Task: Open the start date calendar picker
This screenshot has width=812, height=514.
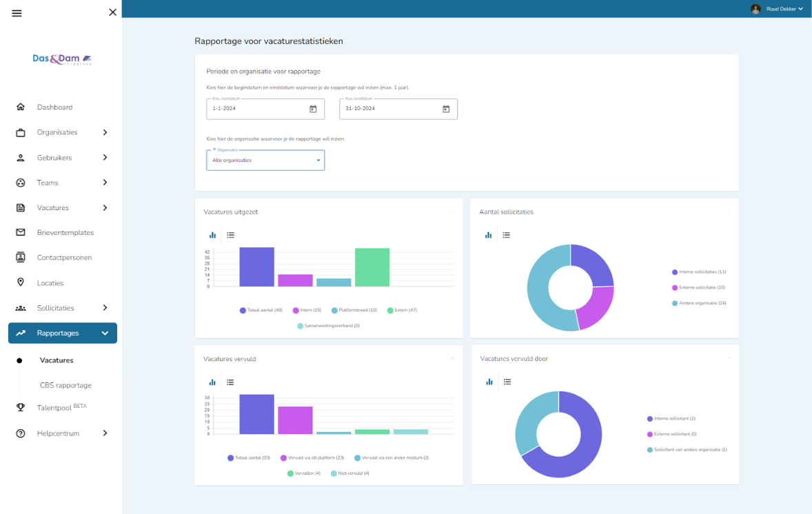Action: click(x=313, y=109)
